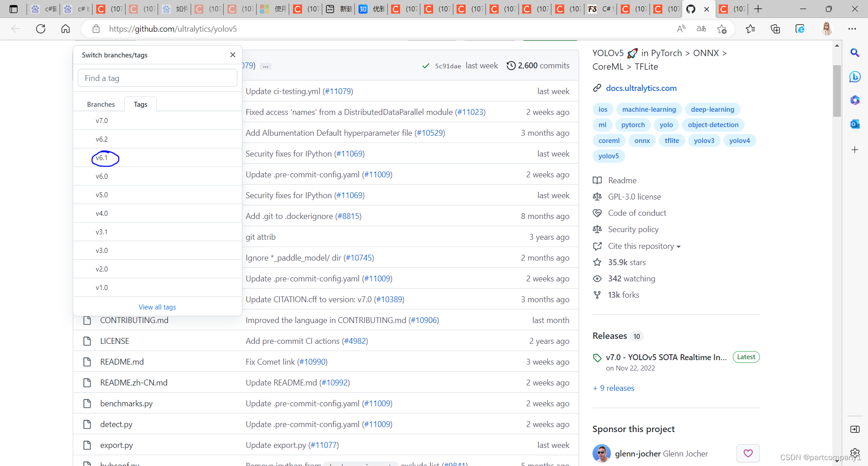This screenshot has width=868, height=466.
Task: Open 2,600 commits history
Action: point(538,66)
